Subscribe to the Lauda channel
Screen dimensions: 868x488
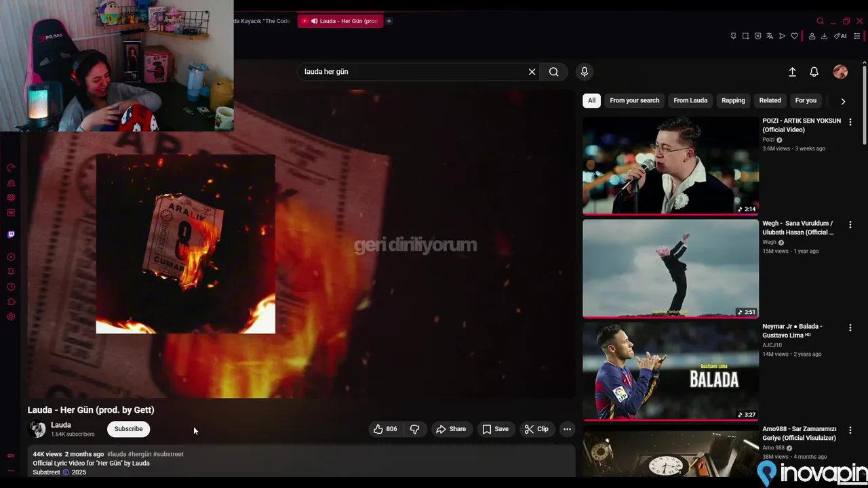pos(128,429)
